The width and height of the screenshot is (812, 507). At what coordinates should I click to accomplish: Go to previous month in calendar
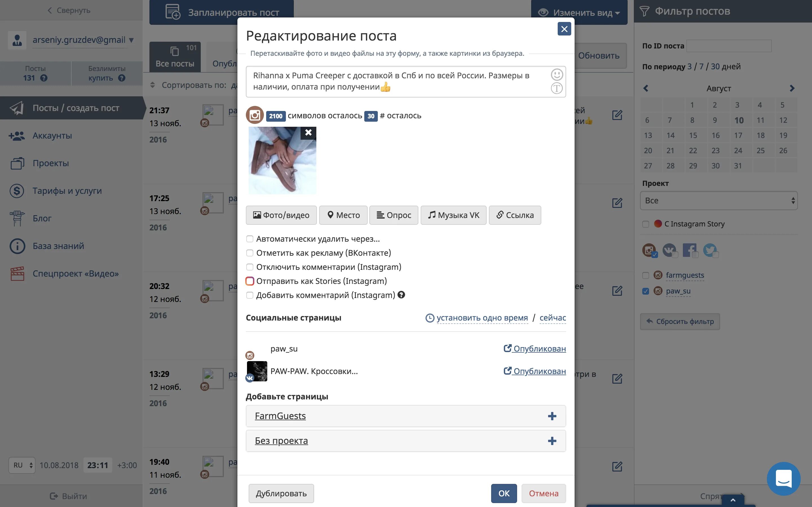[646, 88]
